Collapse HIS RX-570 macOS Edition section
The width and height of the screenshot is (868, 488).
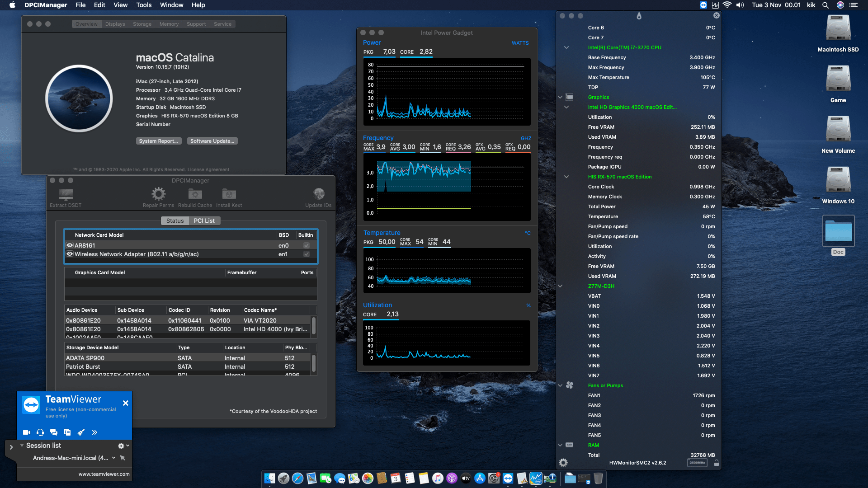pos(566,177)
